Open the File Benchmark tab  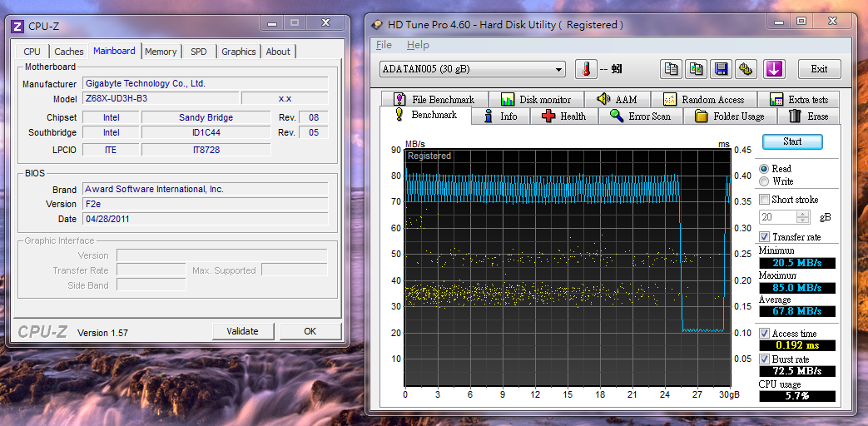pyautogui.click(x=434, y=100)
